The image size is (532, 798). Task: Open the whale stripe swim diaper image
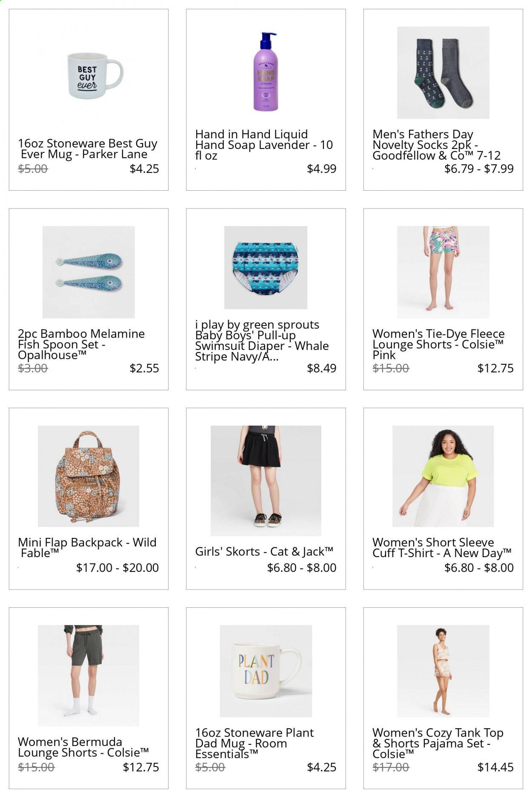click(266, 267)
